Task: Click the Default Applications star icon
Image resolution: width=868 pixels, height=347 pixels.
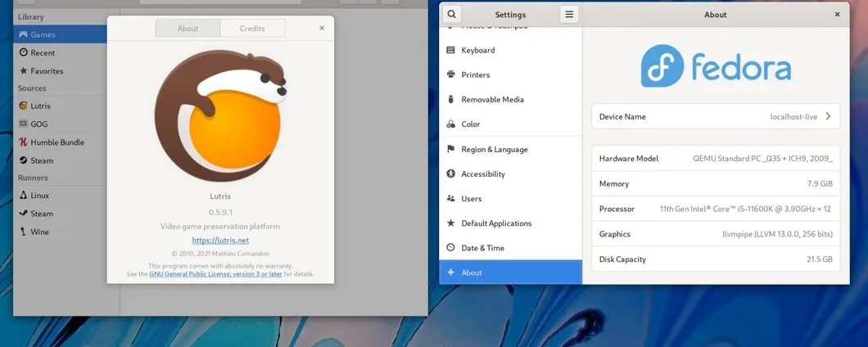Action: (450, 223)
